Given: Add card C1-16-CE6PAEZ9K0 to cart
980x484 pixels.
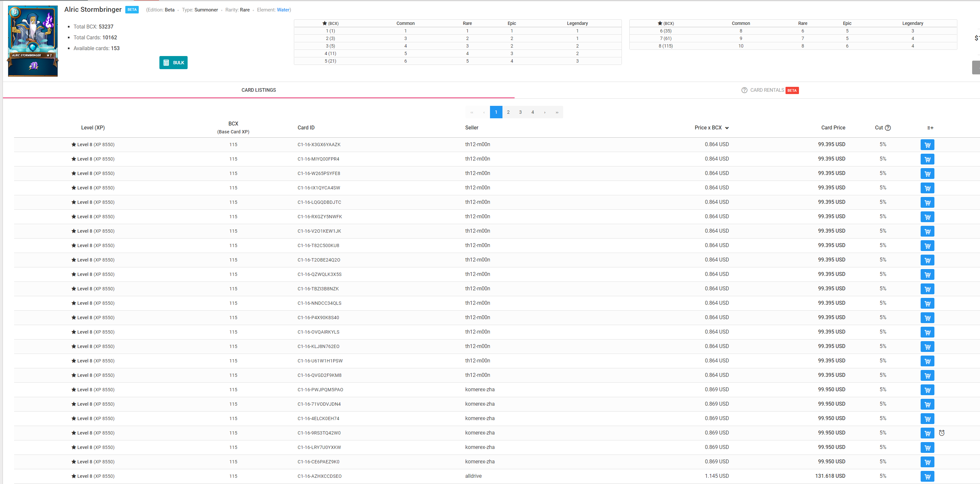Looking at the screenshot, I should [x=927, y=462].
